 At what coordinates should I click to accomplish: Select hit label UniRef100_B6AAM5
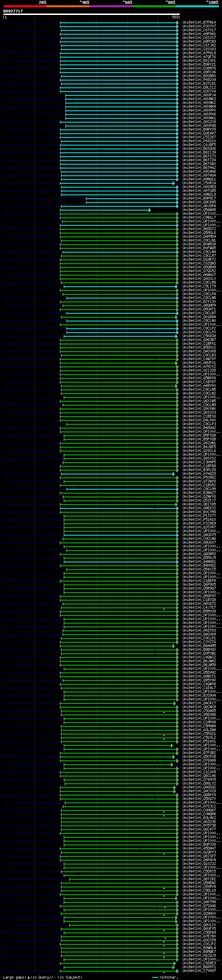point(199,646)
